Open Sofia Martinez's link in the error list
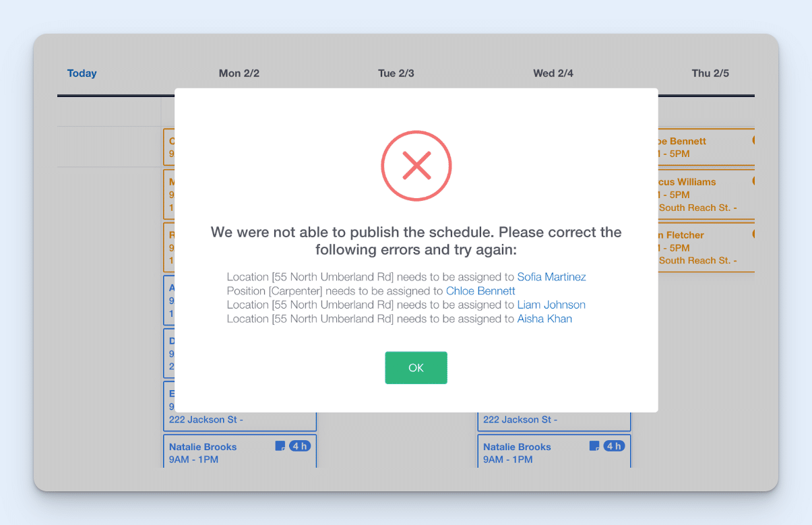Image resolution: width=812 pixels, height=525 pixels. pyautogui.click(x=551, y=276)
